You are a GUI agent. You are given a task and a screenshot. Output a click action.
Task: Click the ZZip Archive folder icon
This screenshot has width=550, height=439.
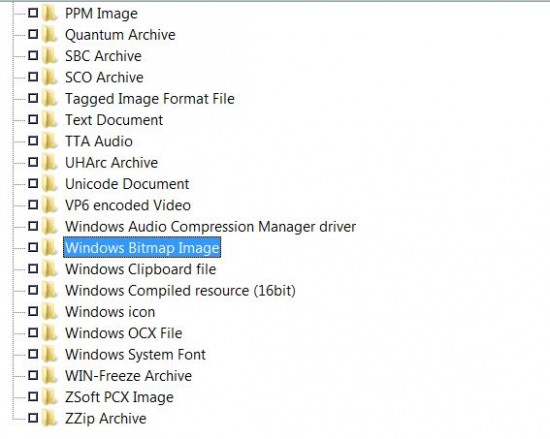pyautogui.click(x=49, y=418)
